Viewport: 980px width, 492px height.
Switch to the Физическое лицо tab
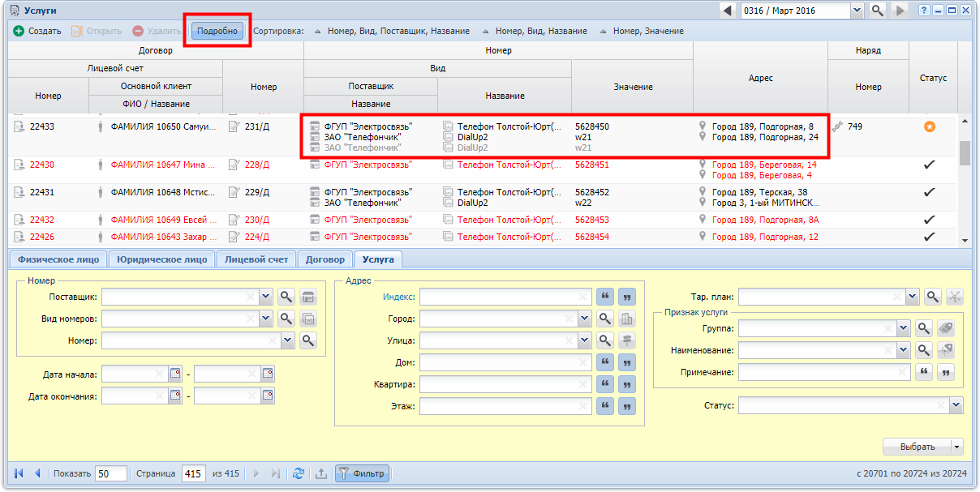[x=58, y=259]
